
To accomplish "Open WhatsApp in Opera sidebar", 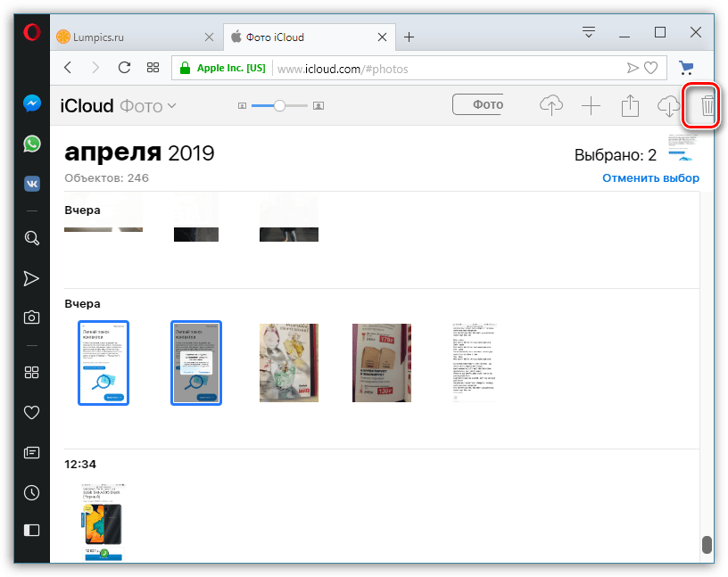I will click(31, 144).
